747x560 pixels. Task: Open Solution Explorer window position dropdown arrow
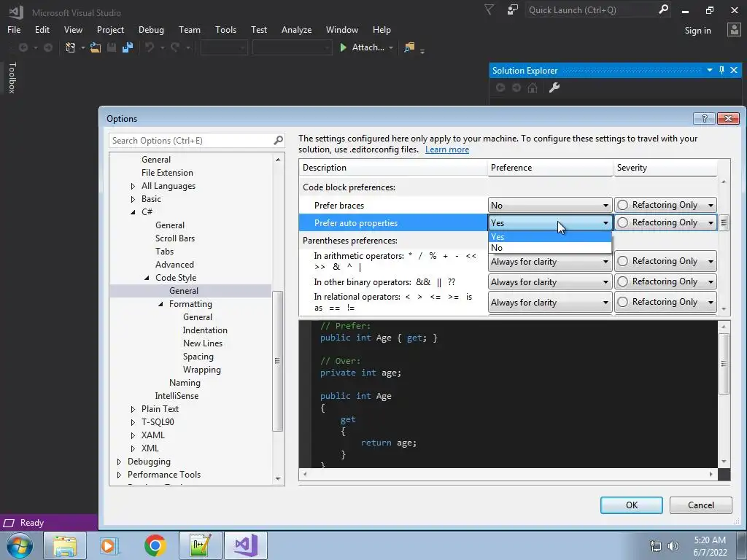point(709,71)
